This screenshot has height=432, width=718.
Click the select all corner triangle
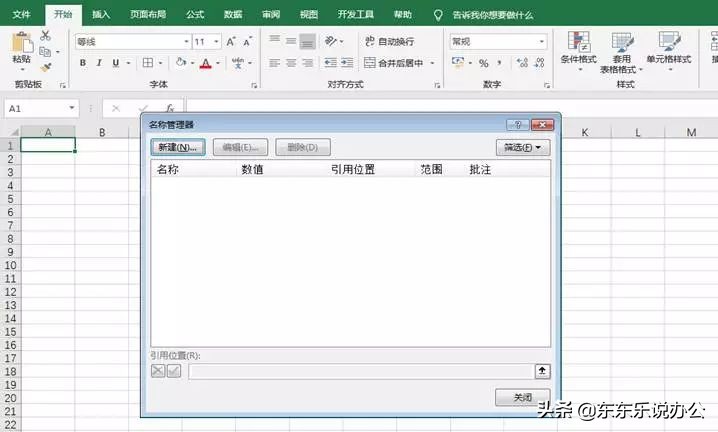click(x=14, y=132)
